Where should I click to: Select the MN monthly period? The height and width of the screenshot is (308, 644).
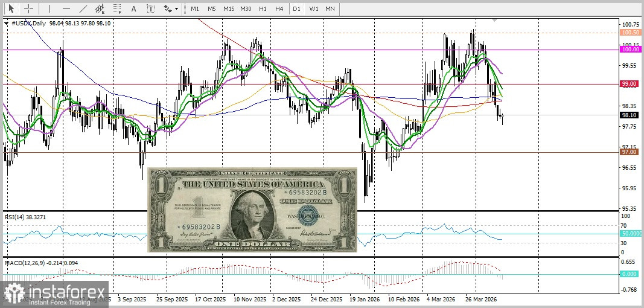330,9
